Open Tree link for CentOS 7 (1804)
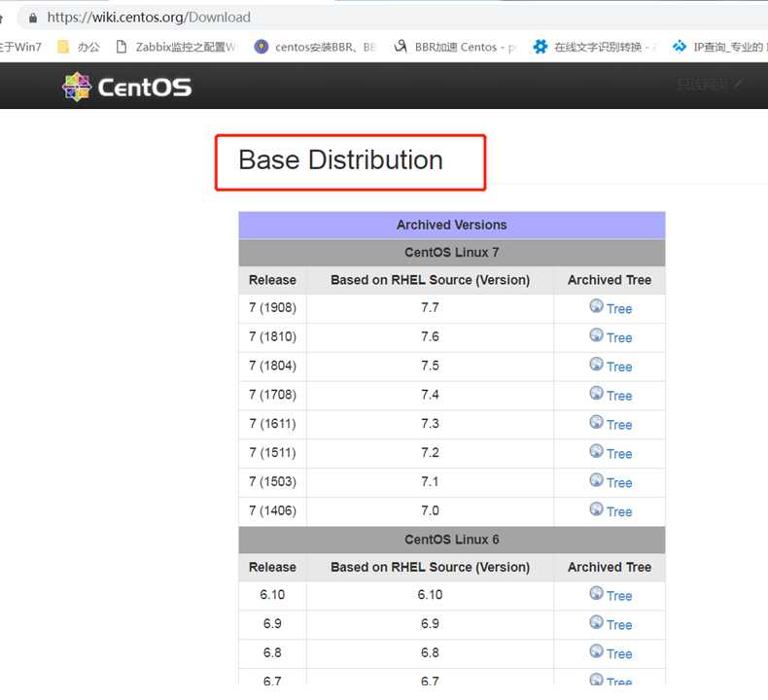This screenshot has height=700, width=768. coord(619,367)
